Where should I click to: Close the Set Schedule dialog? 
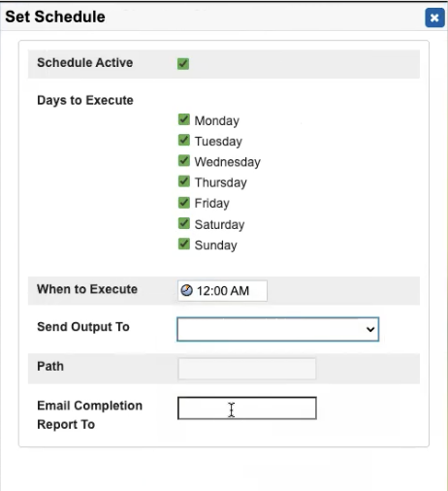click(x=434, y=17)
